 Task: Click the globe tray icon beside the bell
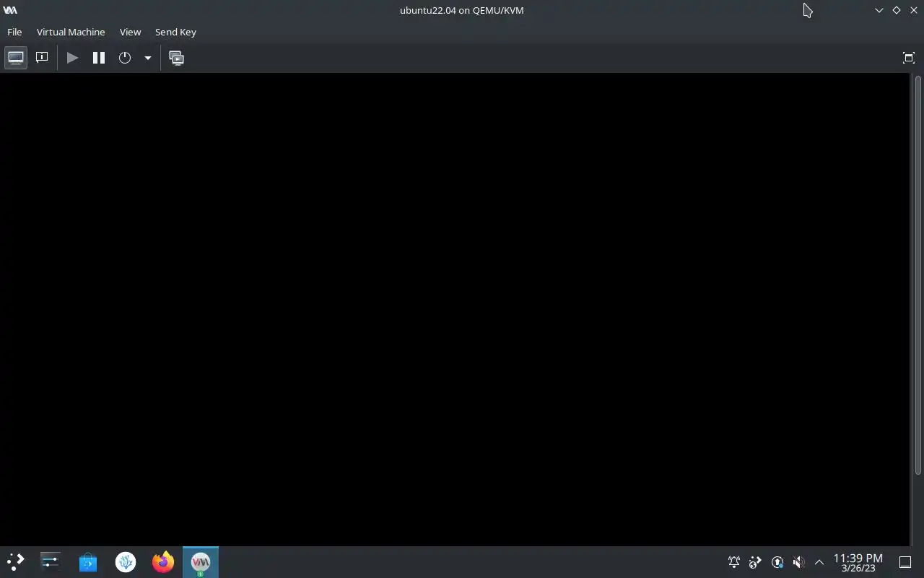pyautogui.click(x=755, y=562)
